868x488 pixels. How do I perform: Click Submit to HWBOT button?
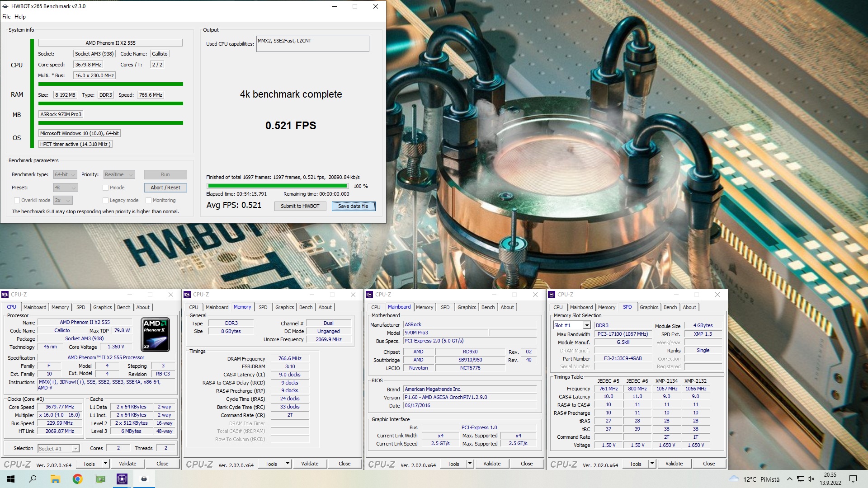pyautogui.click(x=300, y=206)
